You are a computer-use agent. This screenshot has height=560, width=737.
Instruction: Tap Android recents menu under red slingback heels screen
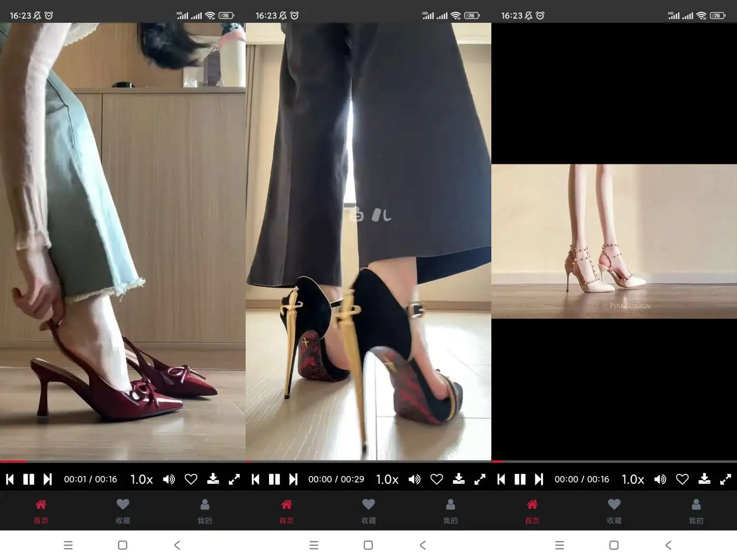coord(68,545)
